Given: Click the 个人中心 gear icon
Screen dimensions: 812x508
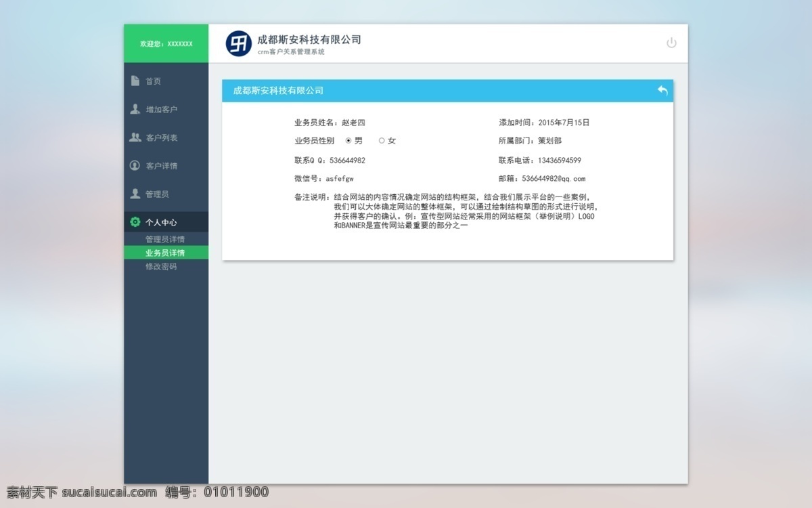Looking at the screenshot, I should click(x=135, y=222).
